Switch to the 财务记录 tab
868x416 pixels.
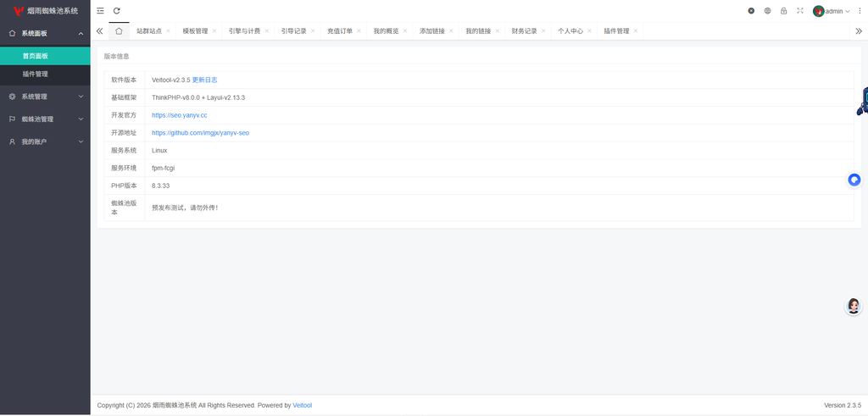tap(525, 31)
